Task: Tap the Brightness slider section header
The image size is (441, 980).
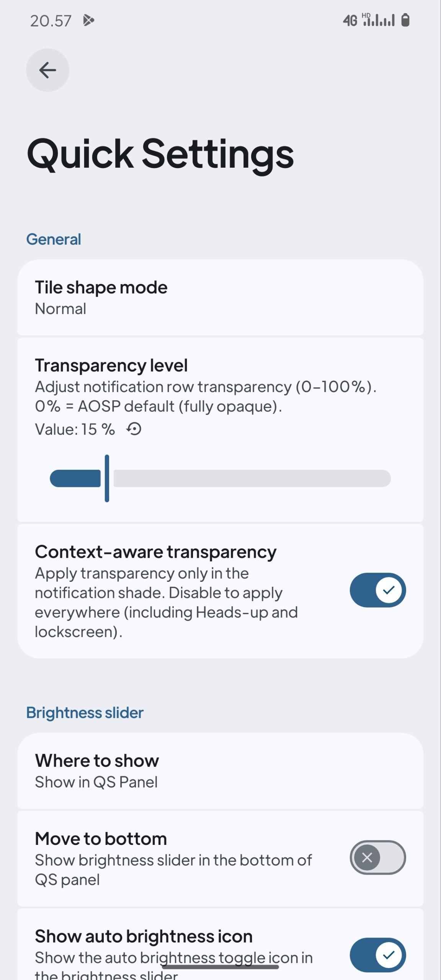Action: [x=85, y=713]
